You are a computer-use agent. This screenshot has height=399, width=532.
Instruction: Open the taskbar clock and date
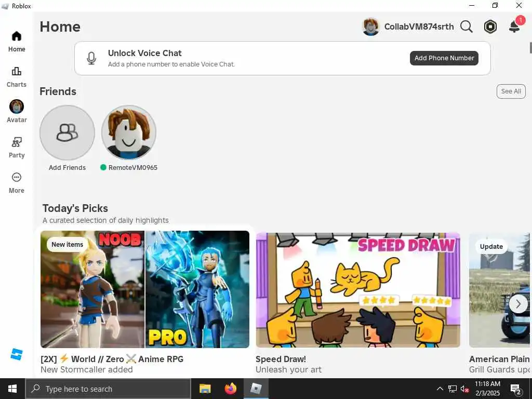(x=487, y=389)
